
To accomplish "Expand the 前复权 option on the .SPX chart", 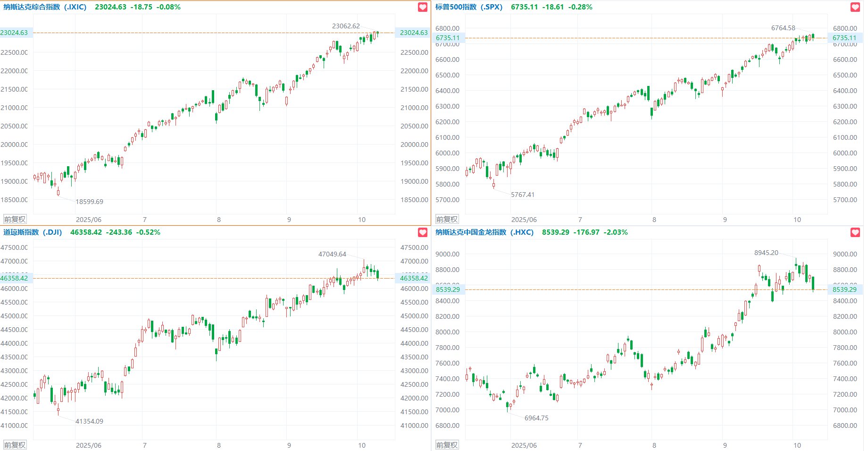I will 447,219.
